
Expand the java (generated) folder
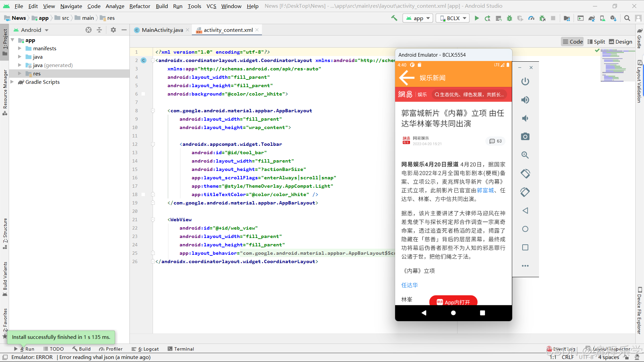[x=19, y=65]
